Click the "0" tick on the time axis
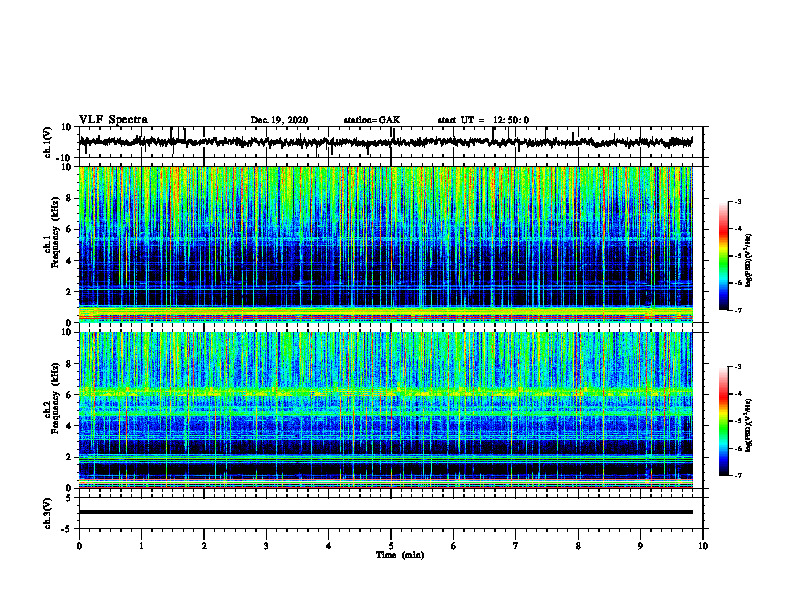Viewport: 792px width, 612px height. [x=79, y=546]
